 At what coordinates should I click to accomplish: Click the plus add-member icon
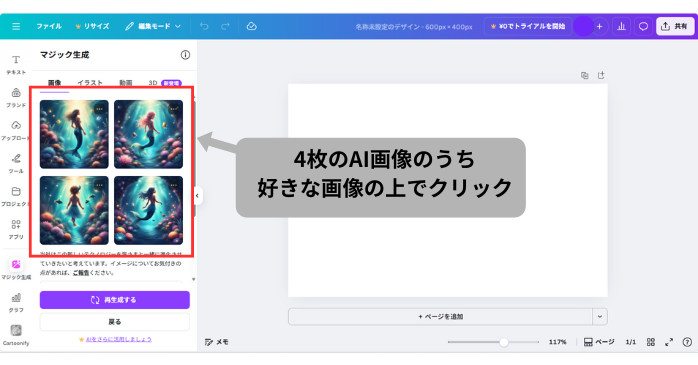tap(600, 26)
